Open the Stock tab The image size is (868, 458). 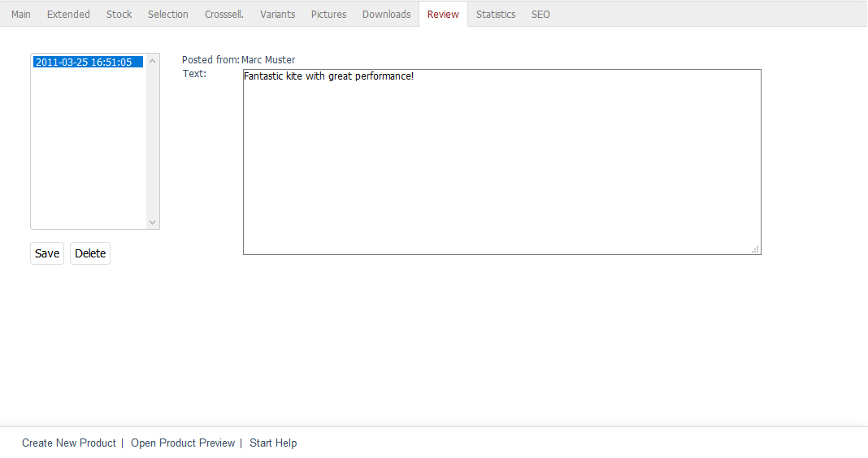(119, 15)
